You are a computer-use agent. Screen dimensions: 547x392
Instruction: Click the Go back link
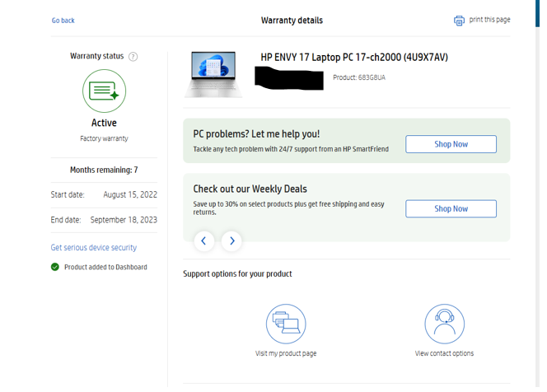click(63, 21)
